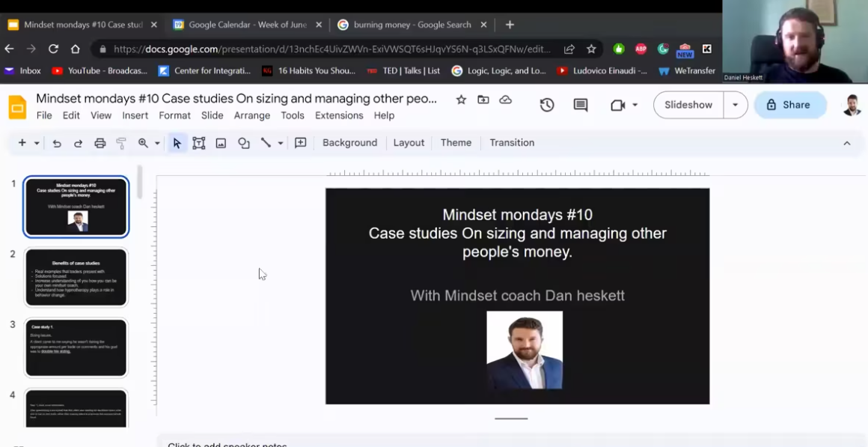The image size is (868, 447).
Task: Select slide 3 Case study 1 thumbnail
Action: [x=76, y=347]
